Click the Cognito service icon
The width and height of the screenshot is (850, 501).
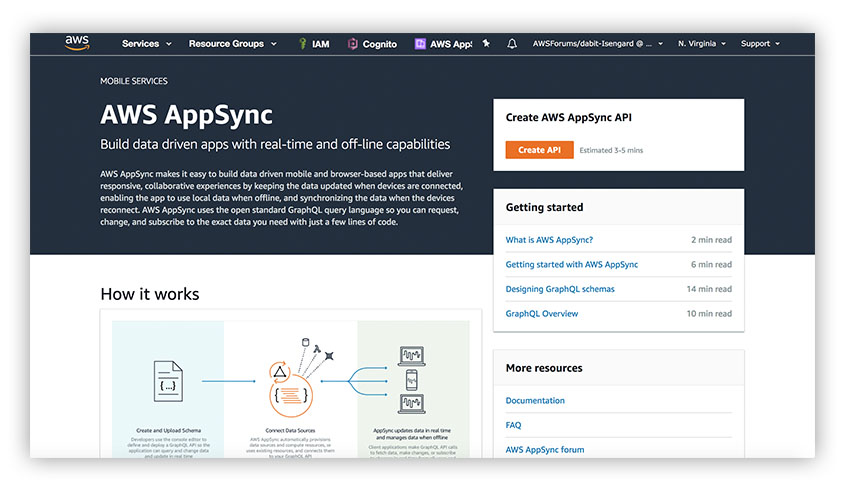point(352,43)
